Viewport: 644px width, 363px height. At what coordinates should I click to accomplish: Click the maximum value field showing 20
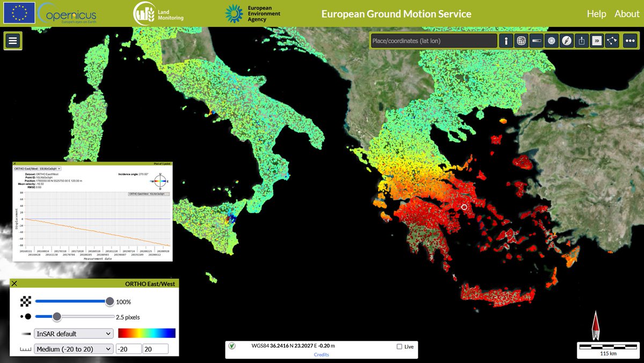pos(155,349)
